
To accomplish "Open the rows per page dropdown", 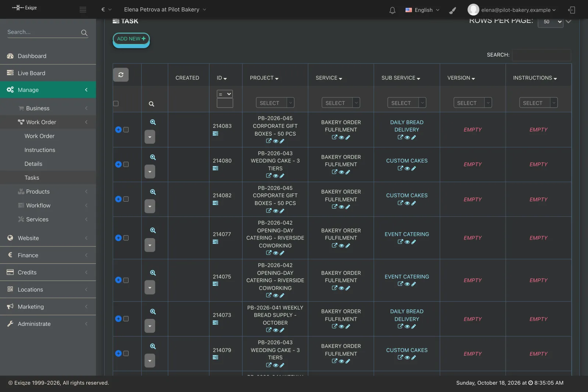I will coord(551,22).
